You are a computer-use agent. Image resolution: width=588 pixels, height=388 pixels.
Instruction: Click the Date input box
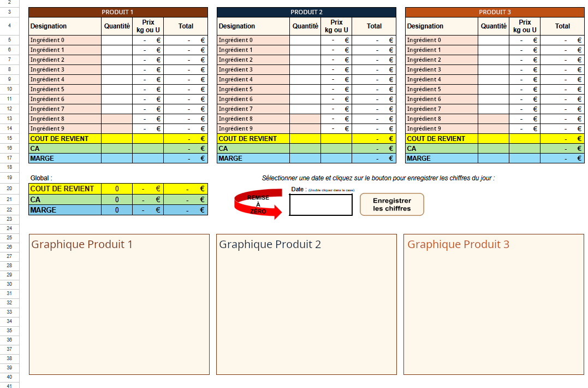pyautogui.click(x=320, y=205)
